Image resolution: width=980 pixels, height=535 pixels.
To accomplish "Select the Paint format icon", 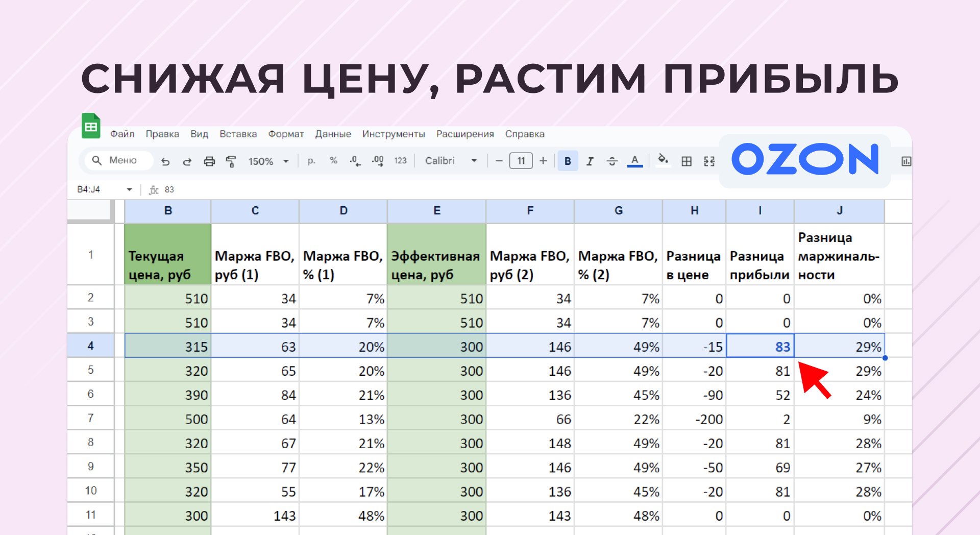I will click(x=231, y=161).
